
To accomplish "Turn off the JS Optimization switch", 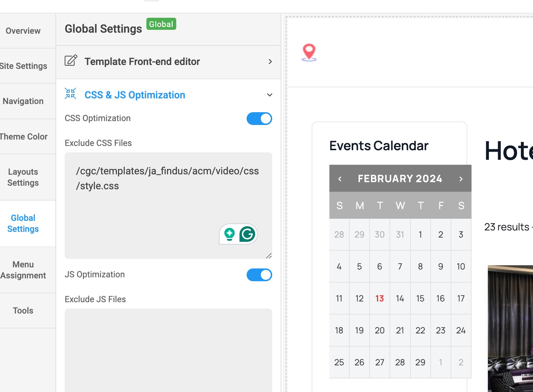I will pos(259,275).
